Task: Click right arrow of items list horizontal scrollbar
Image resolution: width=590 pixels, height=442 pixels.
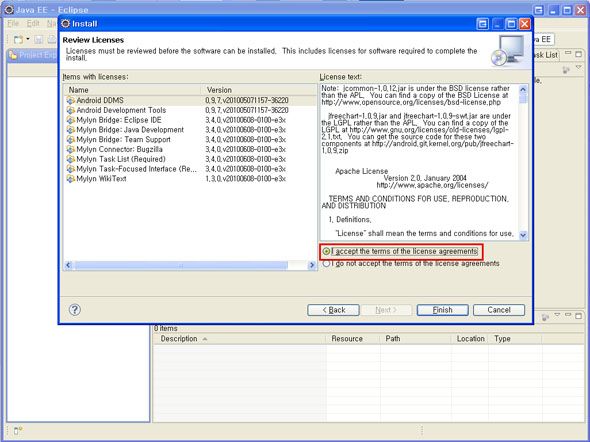Action: pos(312,265)
